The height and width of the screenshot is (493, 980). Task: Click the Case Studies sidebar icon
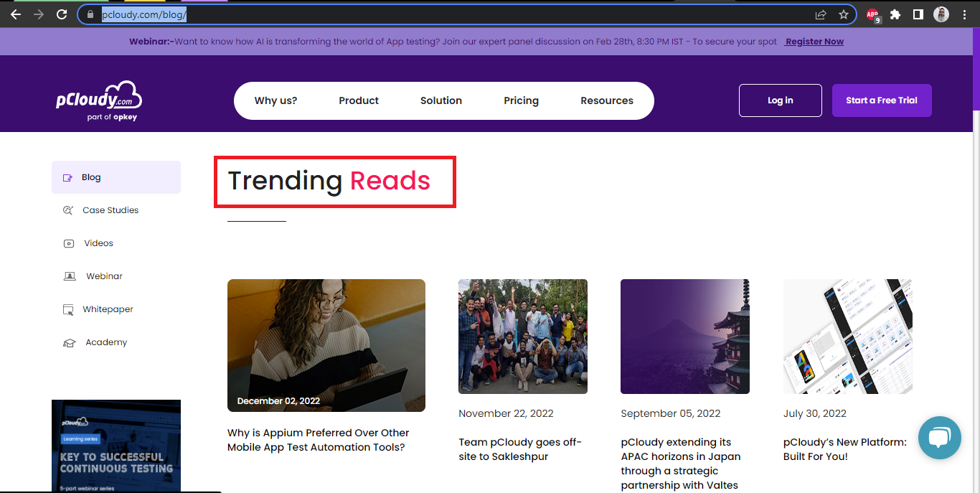click(x=68, y=210)
